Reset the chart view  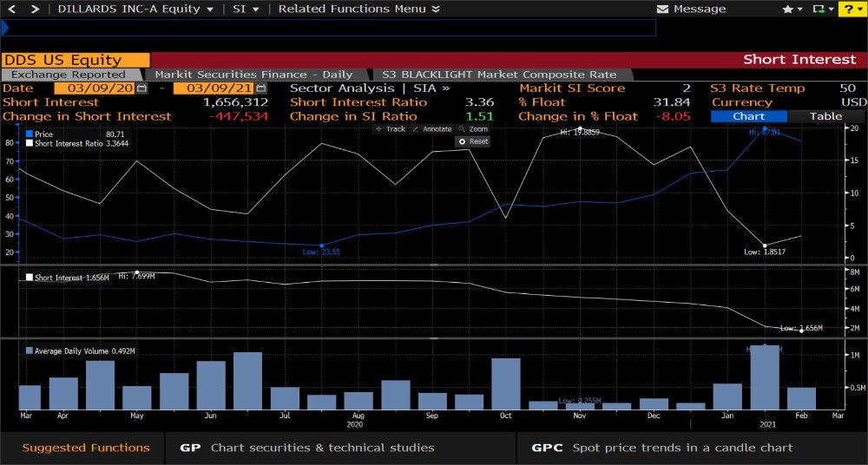tap(473, 141)
